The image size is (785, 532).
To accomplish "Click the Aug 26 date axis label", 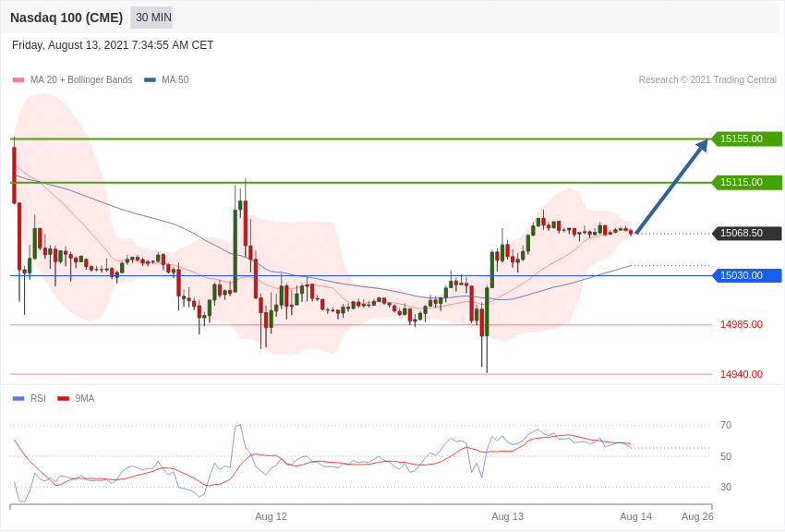I will click(x=697, y=516).
